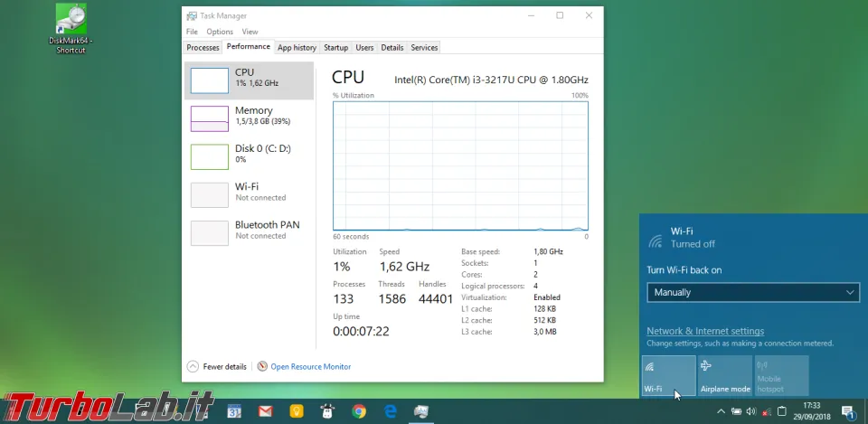Toggle the Mobile hotspot tile
The image size is (868, 424).
click(x=781, y=375)
